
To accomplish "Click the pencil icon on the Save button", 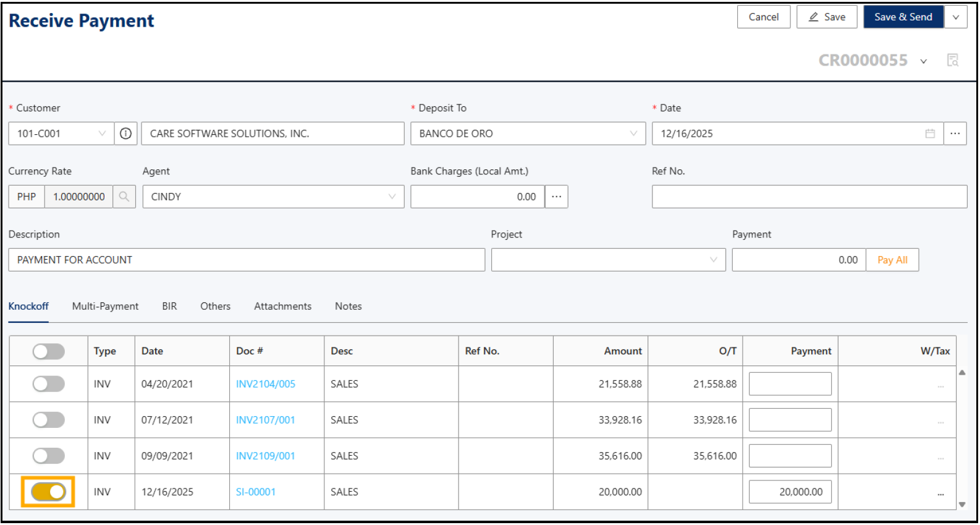I will [x=814, y=17].
